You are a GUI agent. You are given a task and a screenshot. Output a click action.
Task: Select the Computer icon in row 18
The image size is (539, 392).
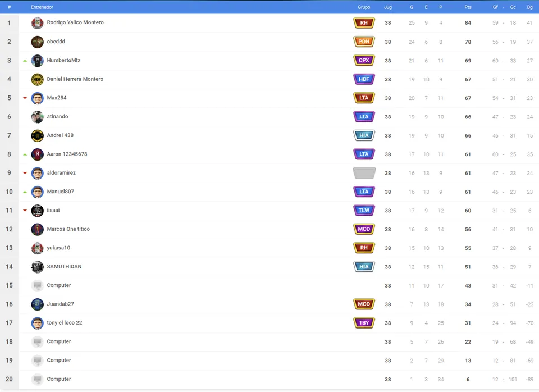(x=37, y=341)
